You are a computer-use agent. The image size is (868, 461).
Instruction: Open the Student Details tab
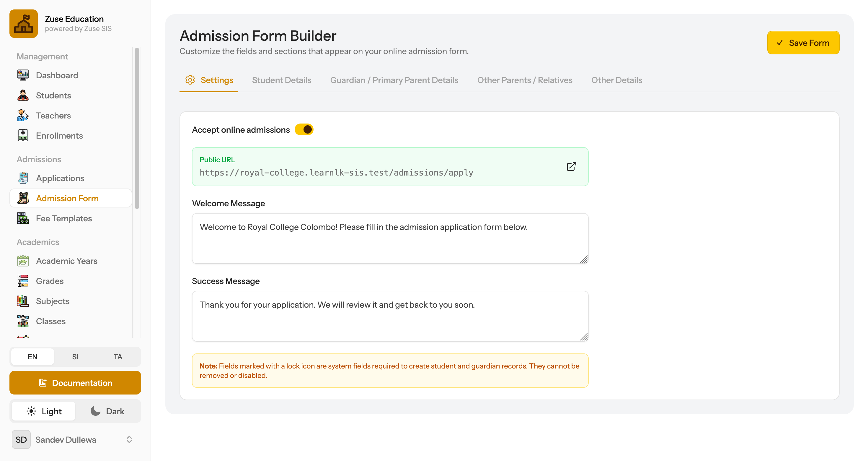(281, 80)
